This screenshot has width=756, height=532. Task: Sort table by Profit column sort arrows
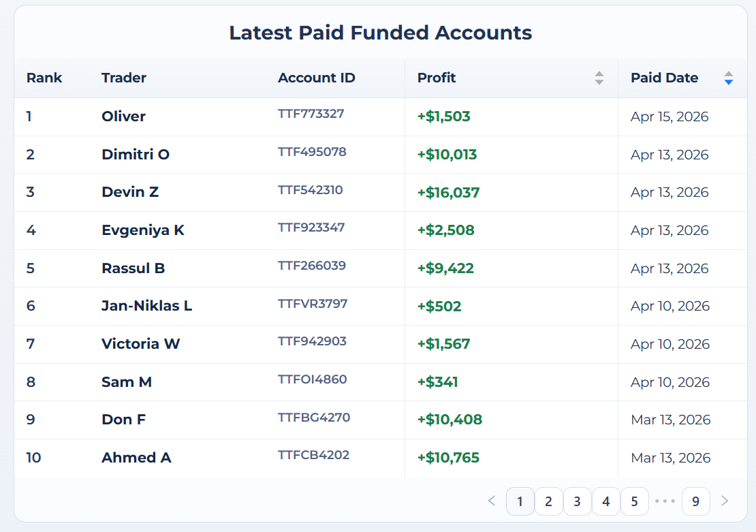coord(599,78)
